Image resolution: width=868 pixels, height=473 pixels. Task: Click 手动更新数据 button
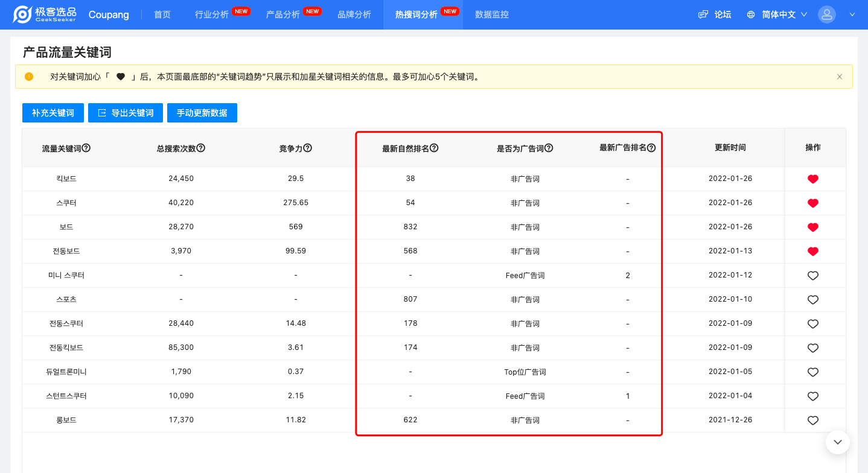[202, 113]
